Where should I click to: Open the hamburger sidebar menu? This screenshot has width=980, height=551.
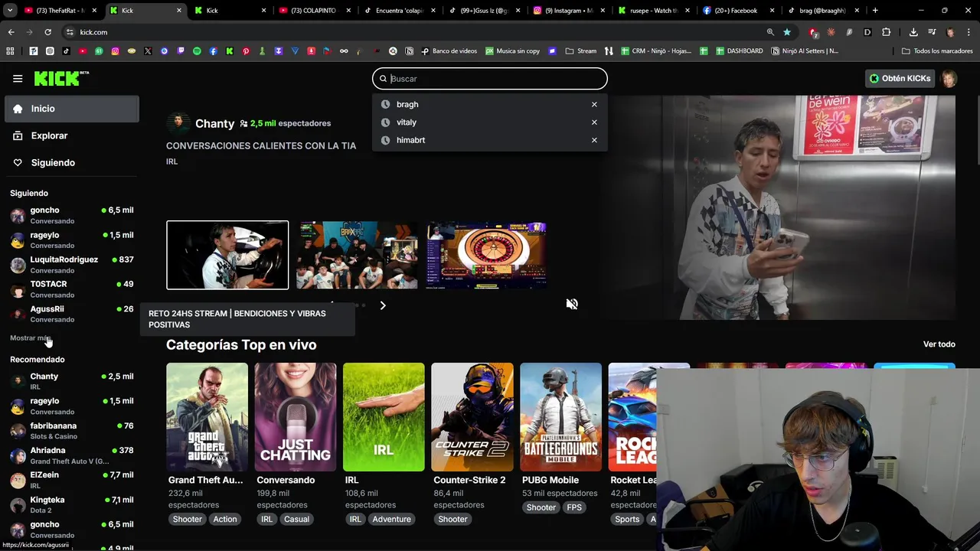click(18, 78)
